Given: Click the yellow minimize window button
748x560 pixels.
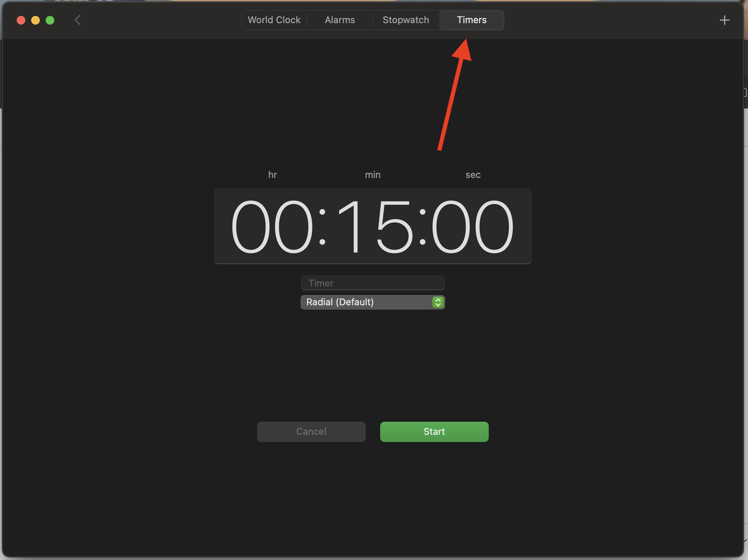Looking at the screenshot, I should coord(35,20).
